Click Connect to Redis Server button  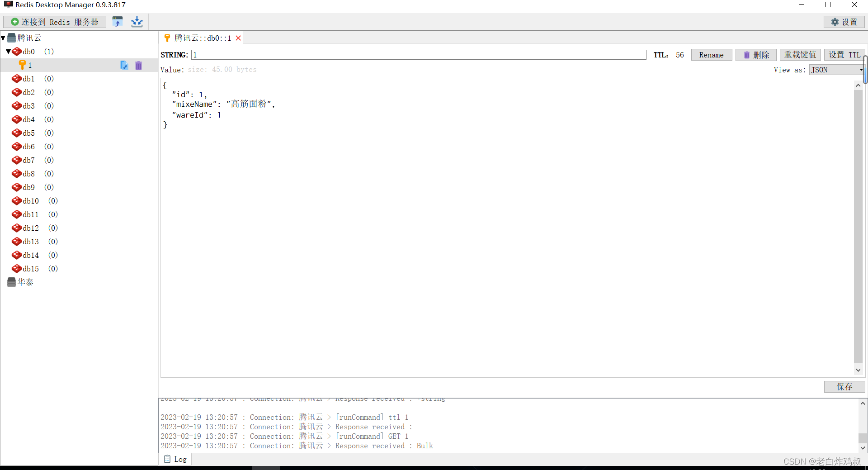tap(55, 22)
